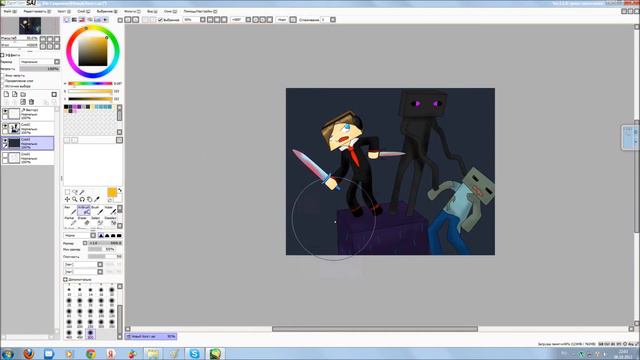The height and width of the screenshot is (360, 640).
Task: Open the Стабилизатор value dropdown
Action: [x=333, y=20]
